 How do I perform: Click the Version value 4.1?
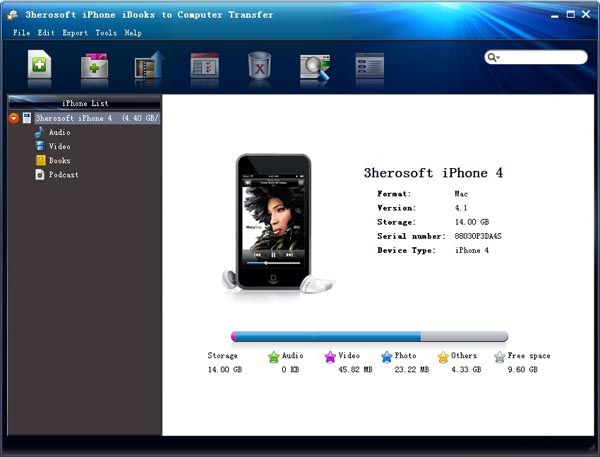coord(461,208)
